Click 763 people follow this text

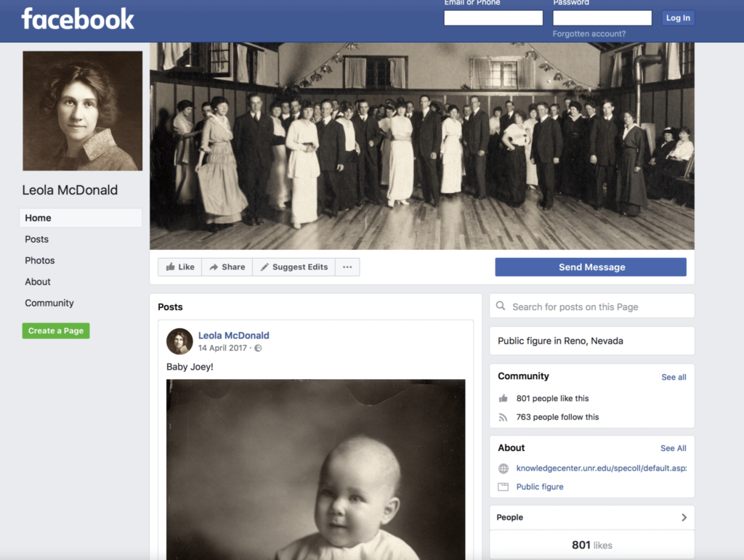point(557,417)
